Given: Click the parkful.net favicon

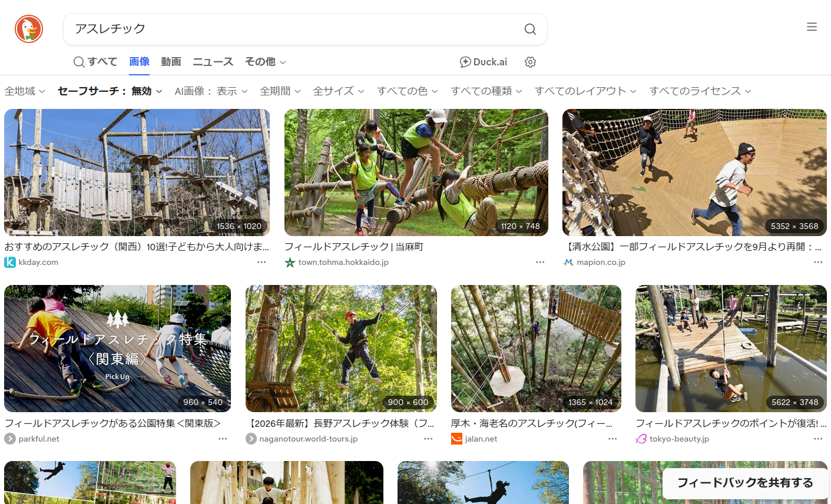Looking at the screenshot, I should 10,439.
